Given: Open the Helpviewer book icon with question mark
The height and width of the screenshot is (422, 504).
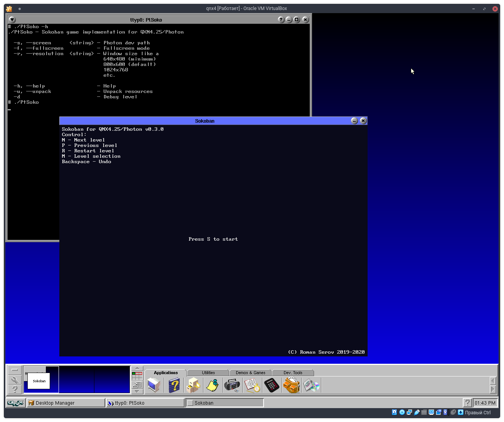Looking at the screenshot, I should coord(174,385).
